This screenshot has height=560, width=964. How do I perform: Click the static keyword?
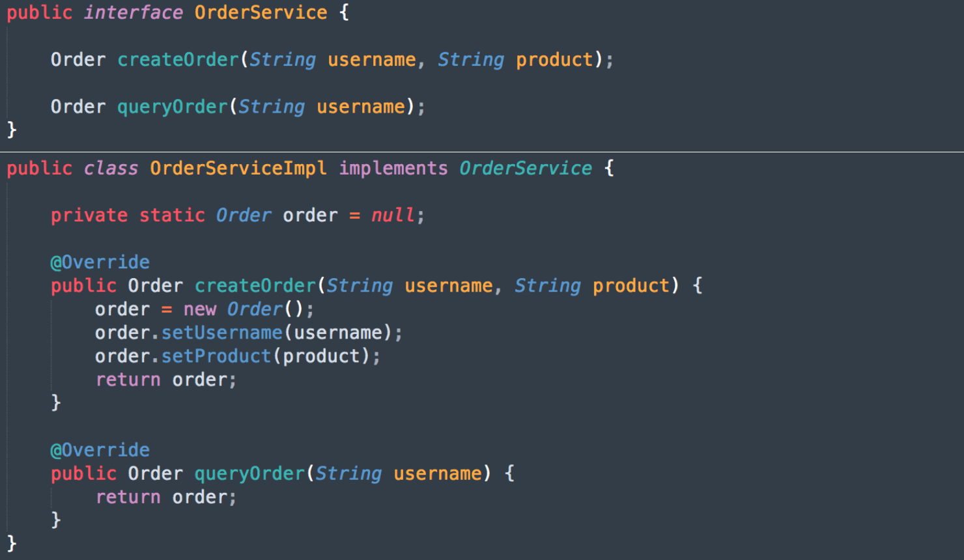pyautogui.click(x=172, y=216)
